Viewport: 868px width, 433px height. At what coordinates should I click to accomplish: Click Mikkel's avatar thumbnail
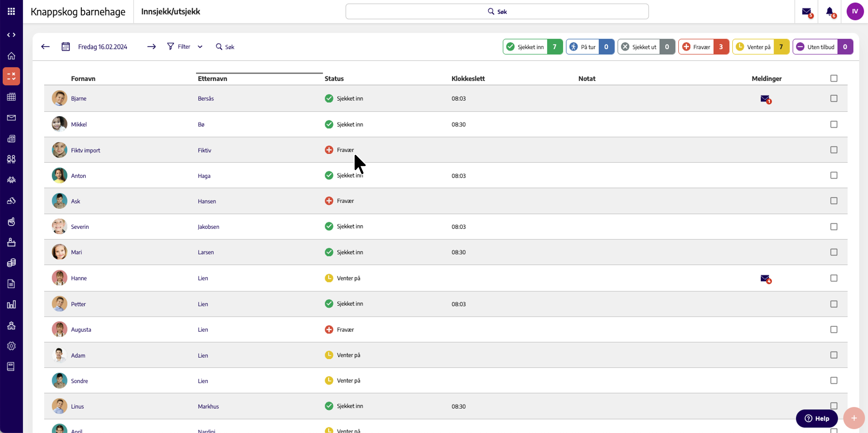(x=59, y=124)
